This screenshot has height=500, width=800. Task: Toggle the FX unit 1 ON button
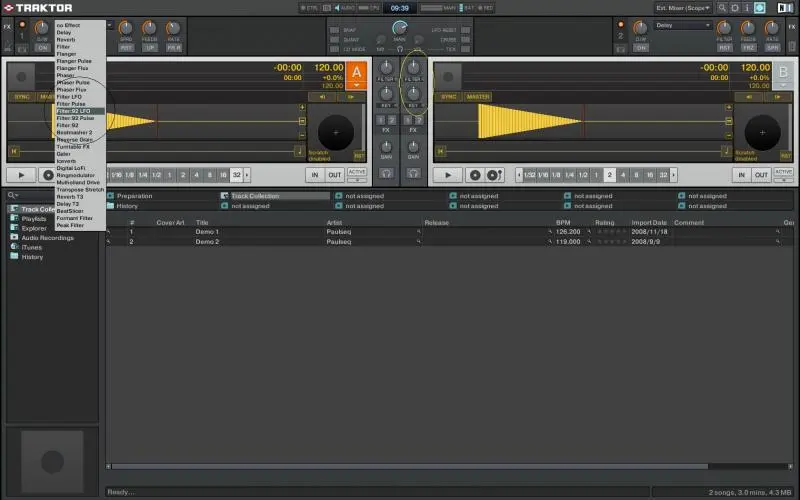coord(42,47)
